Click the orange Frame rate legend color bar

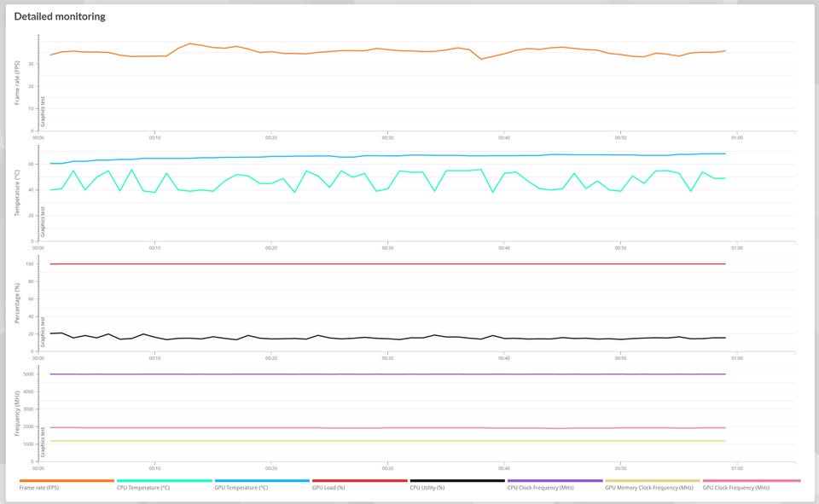pyautogui.click(x=67, y=480)
